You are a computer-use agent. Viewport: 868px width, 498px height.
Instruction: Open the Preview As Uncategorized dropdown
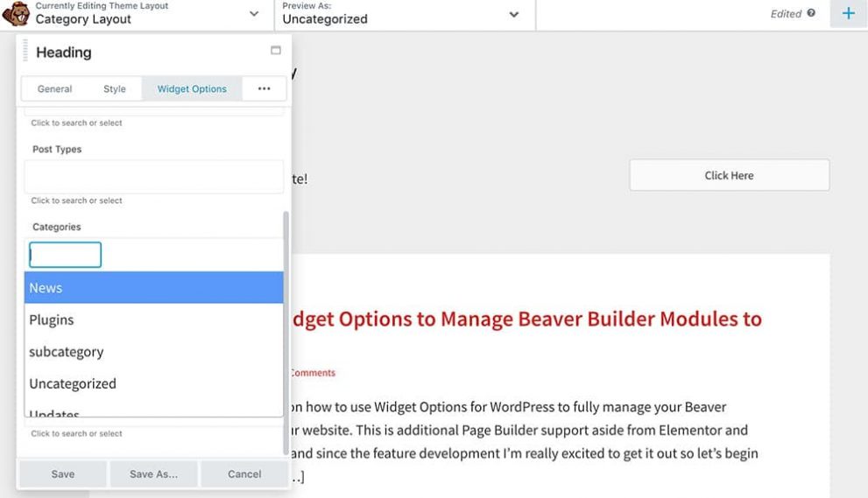pyautogui.click(x=405, y=14)
